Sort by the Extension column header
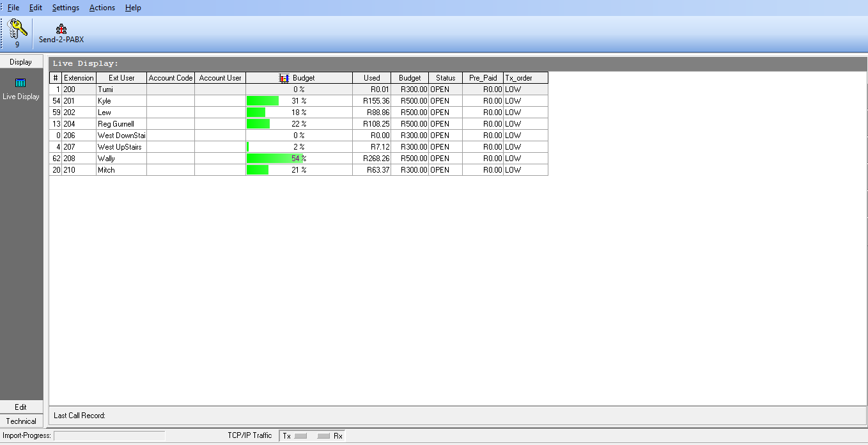Screen dimensions: 868x445 click(x=79, y=78)
